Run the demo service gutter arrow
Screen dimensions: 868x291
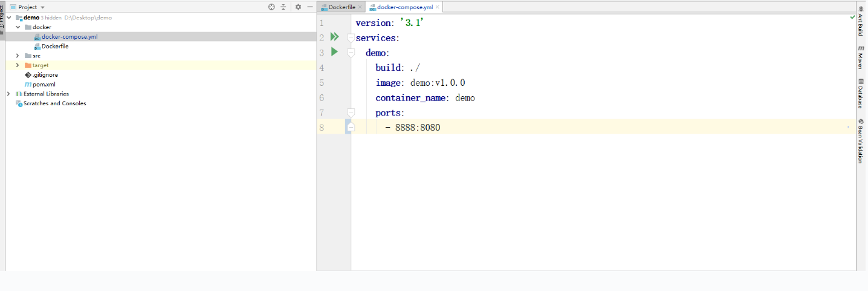[334, 52]
